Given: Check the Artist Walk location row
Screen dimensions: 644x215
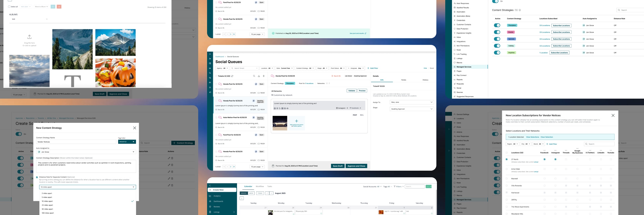Looking at the screenshot, I should pos(507,169).
